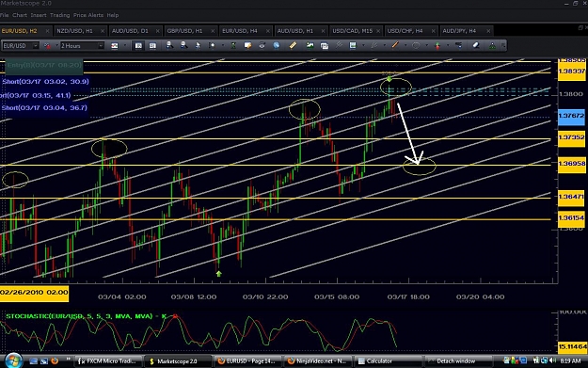Expand the 2 Hours timeframe dropdown
Viewport: 588px width, 368px height.
click(101, 46)
